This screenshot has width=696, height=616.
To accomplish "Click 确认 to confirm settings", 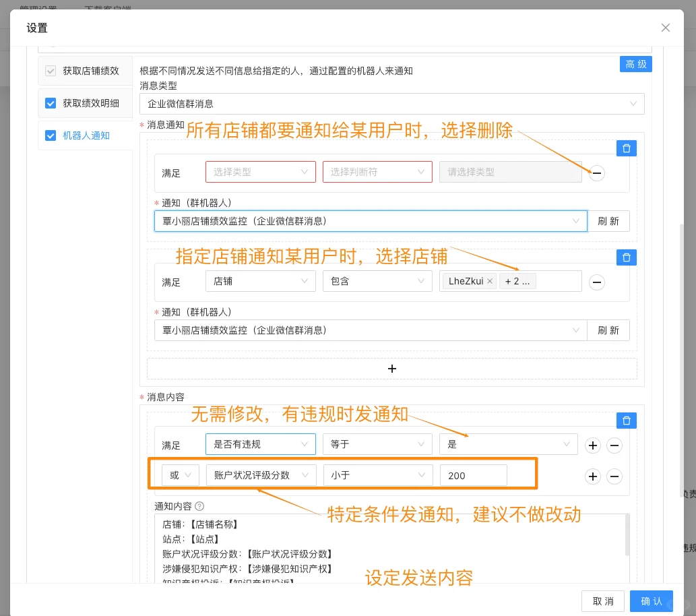I will coord(651,600).
